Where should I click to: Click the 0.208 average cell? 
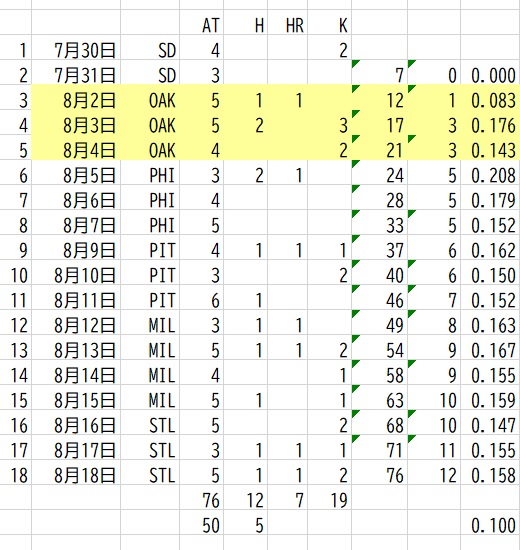491,173
